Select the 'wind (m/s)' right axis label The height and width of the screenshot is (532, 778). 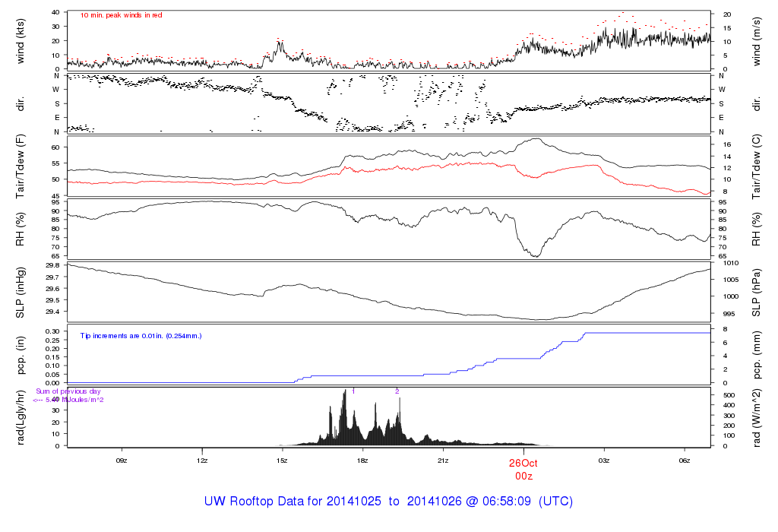pyautogui.click(x=756, y=41)
